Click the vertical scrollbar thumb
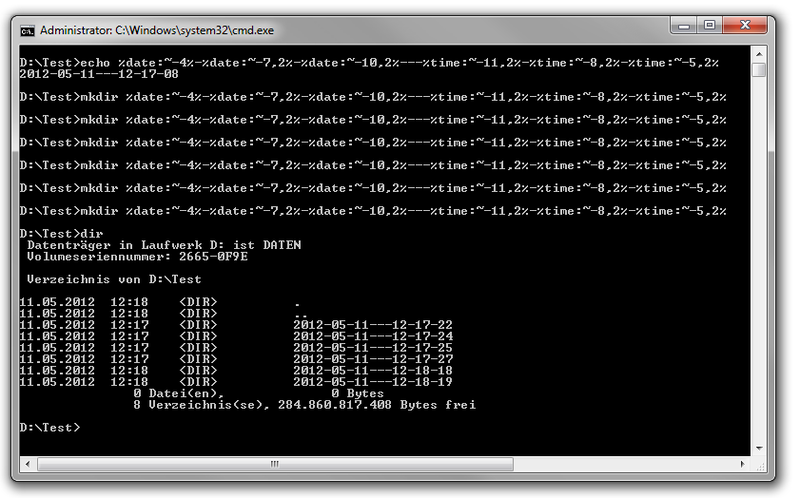Viewport: 800px width, 498px height. [760, 70]
